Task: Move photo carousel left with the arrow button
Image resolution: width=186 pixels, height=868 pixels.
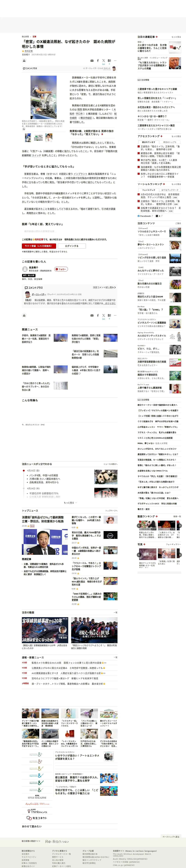Action: [x=139, y=555]
